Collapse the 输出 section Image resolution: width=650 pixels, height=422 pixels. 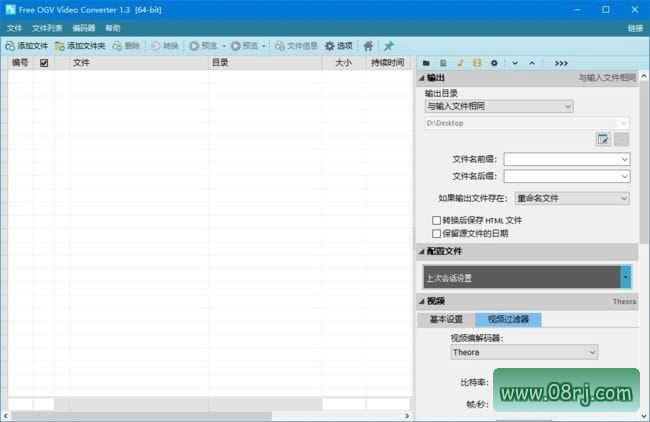click(x=422, y=78)
